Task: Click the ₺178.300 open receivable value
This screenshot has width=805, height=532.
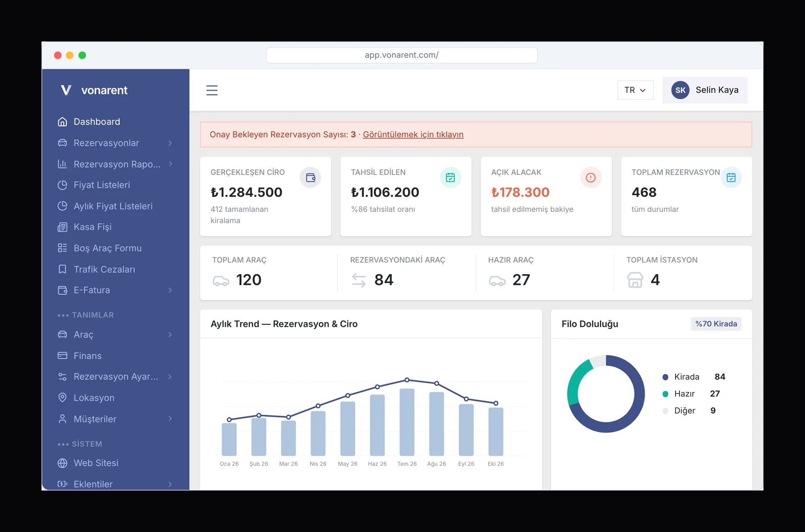Action: (520, 193)
